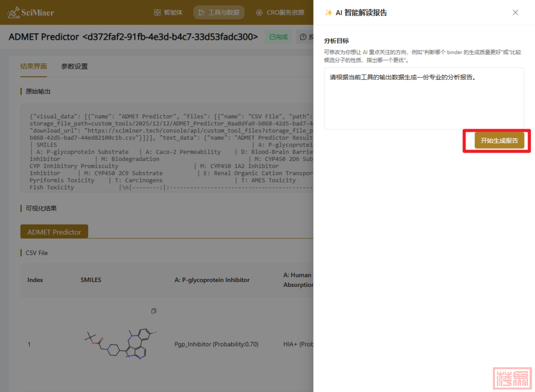Click the question mark feedback icon
The width and height of the screenshot is (535, 392).
303,37
